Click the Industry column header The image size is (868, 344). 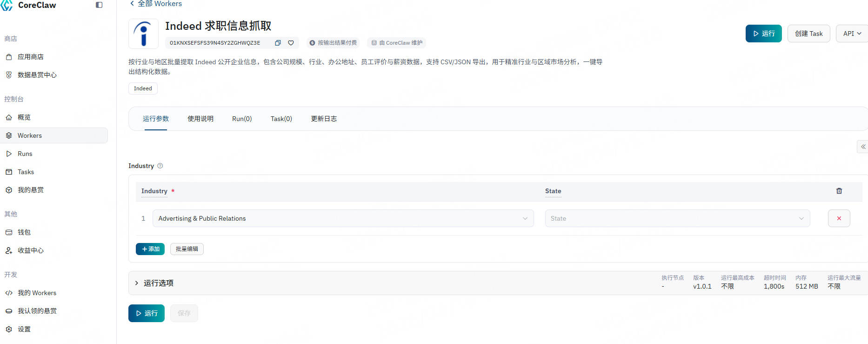(154, 191)
